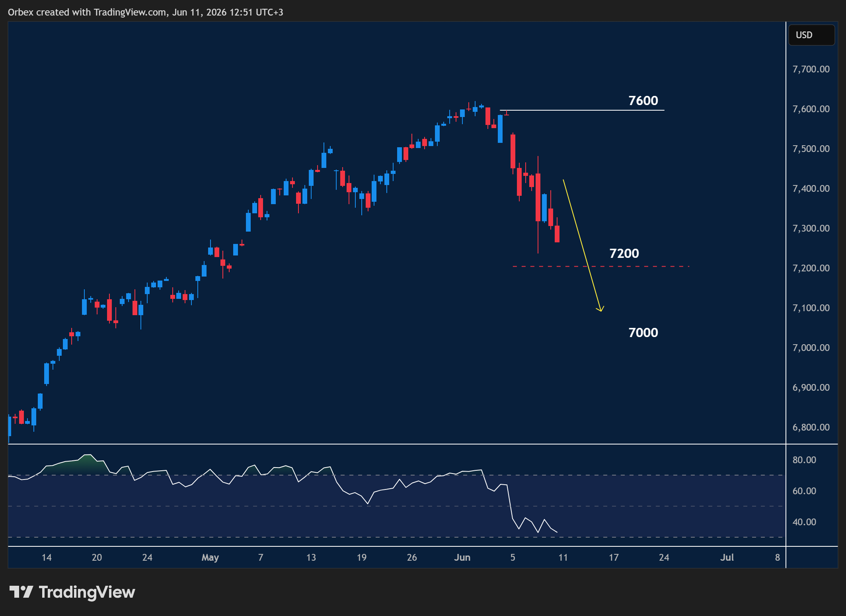This screenshot has width=846, height=616.
Task: Click the 7000 target annotation
Action: [643, 333]
